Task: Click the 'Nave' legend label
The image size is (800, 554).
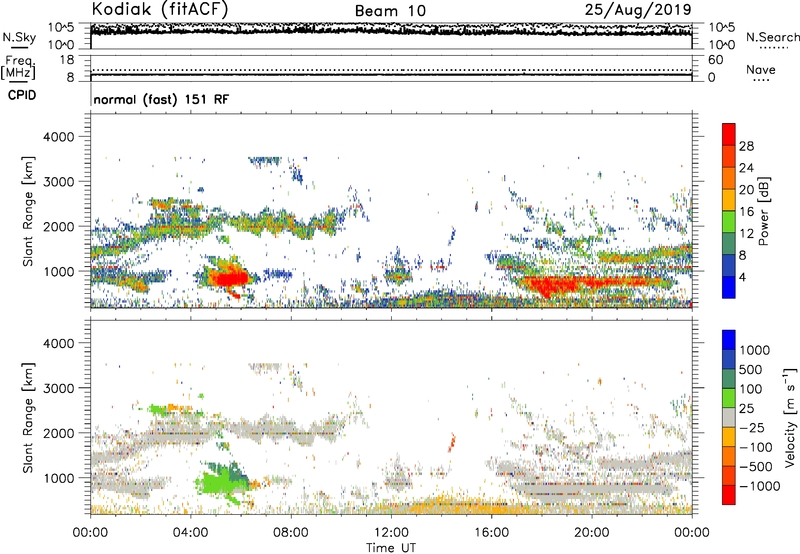Action: pos(761,69)
